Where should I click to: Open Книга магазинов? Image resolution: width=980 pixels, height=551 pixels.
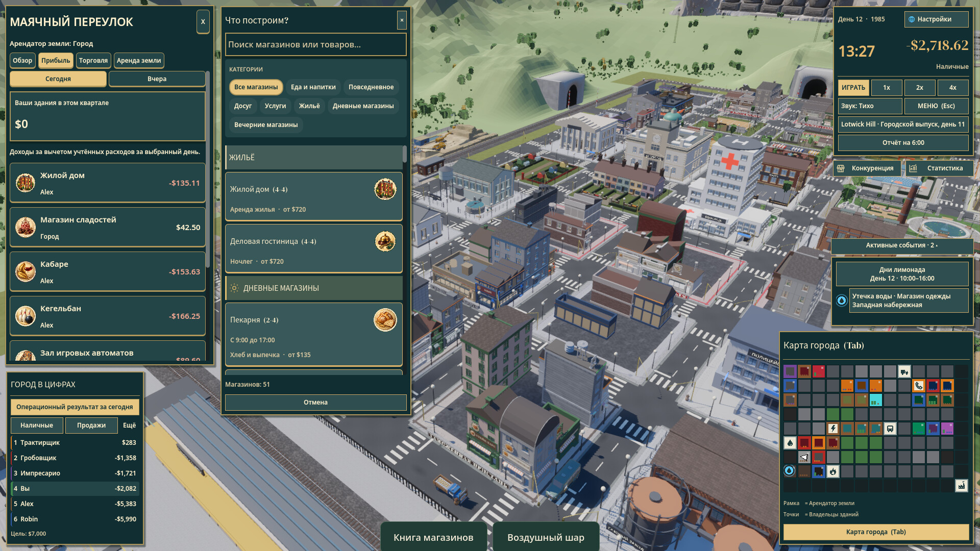[433, 537]
